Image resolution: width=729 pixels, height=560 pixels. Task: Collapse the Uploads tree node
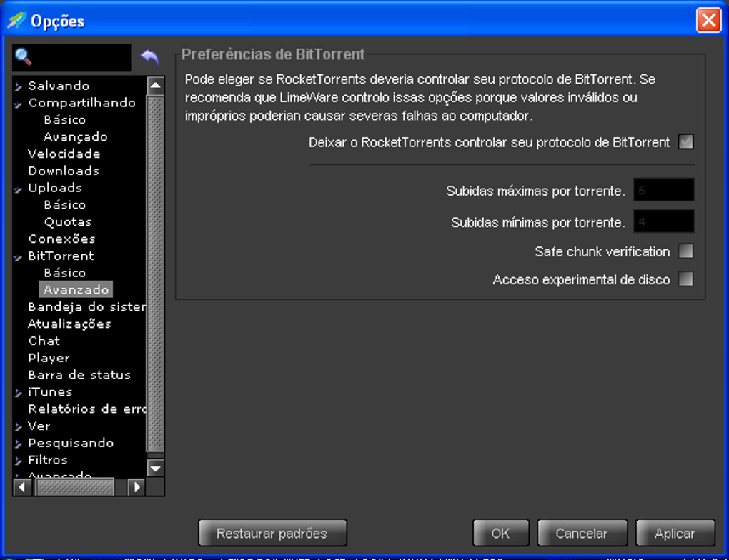pos(18,189)
